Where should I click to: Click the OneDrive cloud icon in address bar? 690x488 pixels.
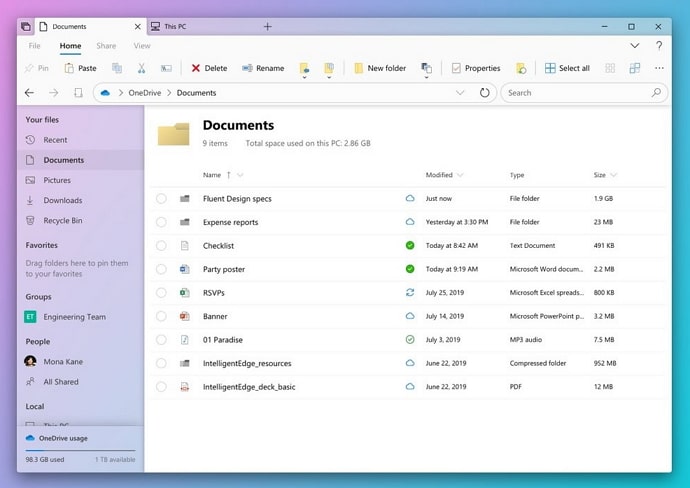coord(105,93)
